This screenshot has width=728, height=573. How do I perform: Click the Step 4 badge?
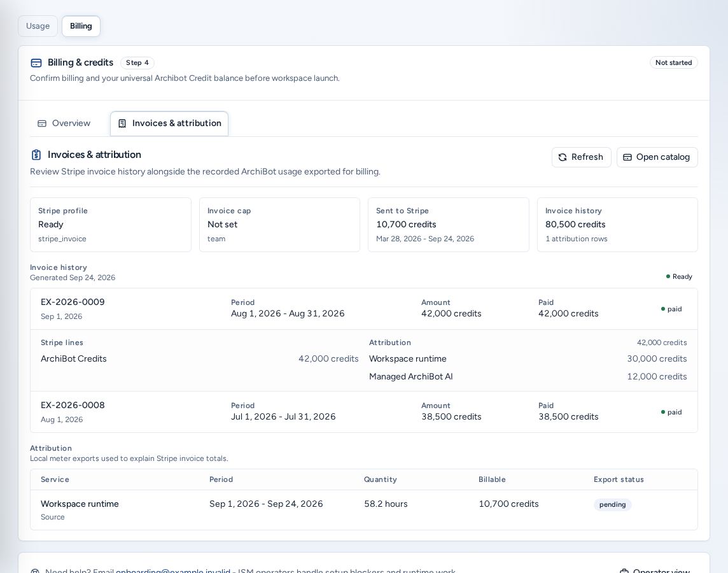tap(137, 62)
